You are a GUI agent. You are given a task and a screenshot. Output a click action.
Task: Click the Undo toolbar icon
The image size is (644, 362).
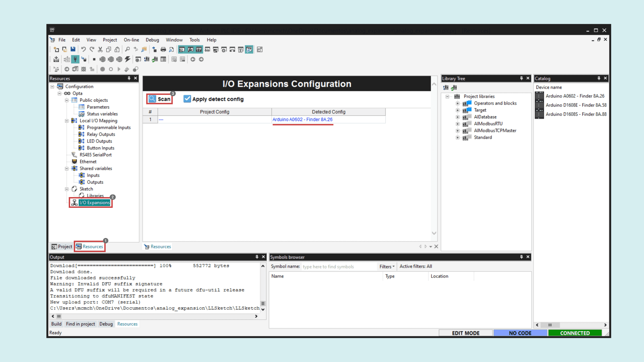coord(83,49)
